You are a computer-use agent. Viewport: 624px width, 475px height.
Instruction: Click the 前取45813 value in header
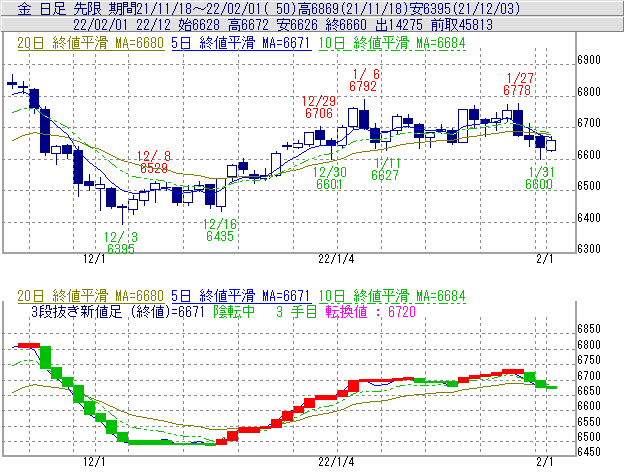[462, 25]
